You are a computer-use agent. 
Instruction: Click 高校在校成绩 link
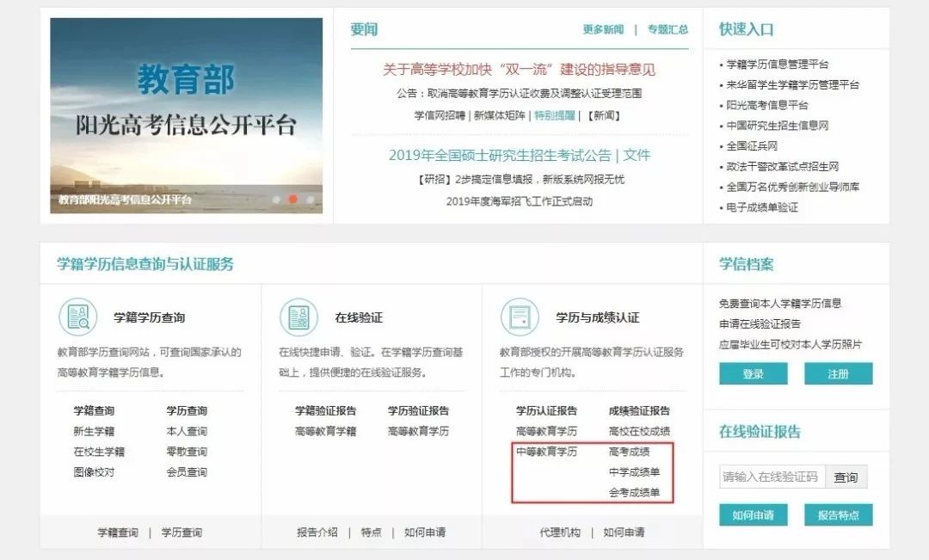point(639,432)
